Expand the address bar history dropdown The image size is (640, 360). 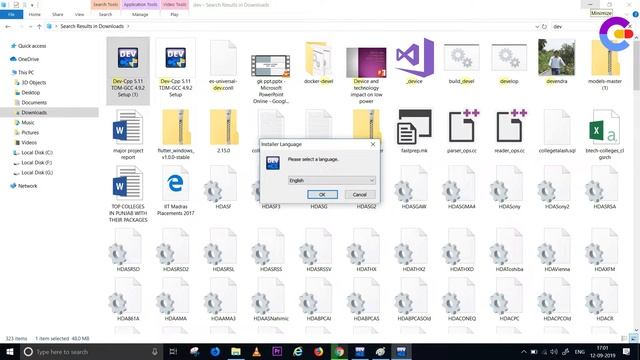tap(537, 27)
